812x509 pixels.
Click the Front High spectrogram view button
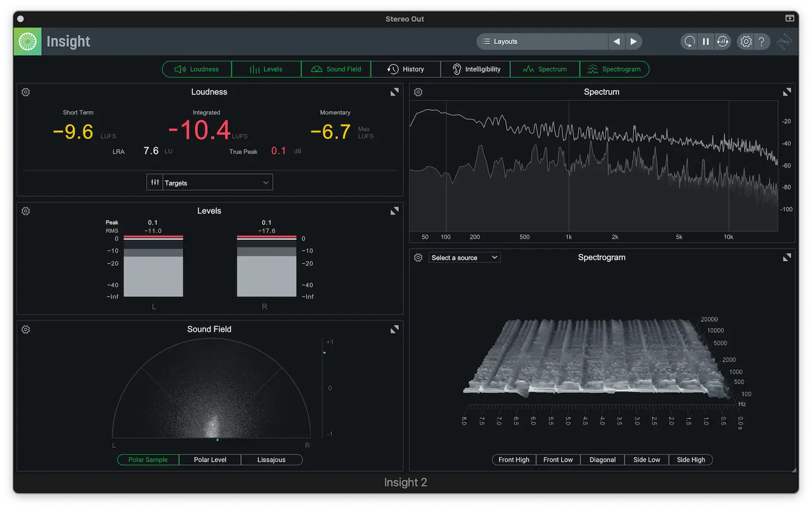pos(514,460)
